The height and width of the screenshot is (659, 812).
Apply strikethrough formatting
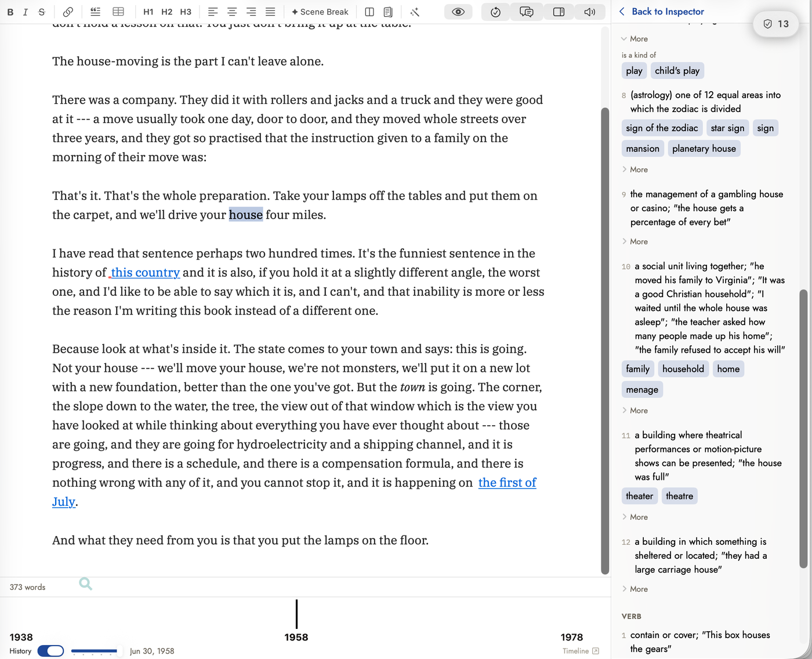42,12
